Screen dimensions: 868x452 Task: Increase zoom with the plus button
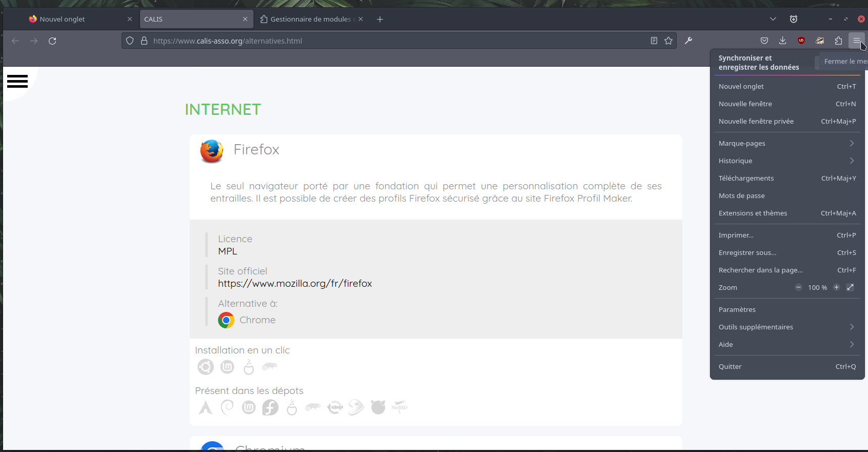[836, 287]
